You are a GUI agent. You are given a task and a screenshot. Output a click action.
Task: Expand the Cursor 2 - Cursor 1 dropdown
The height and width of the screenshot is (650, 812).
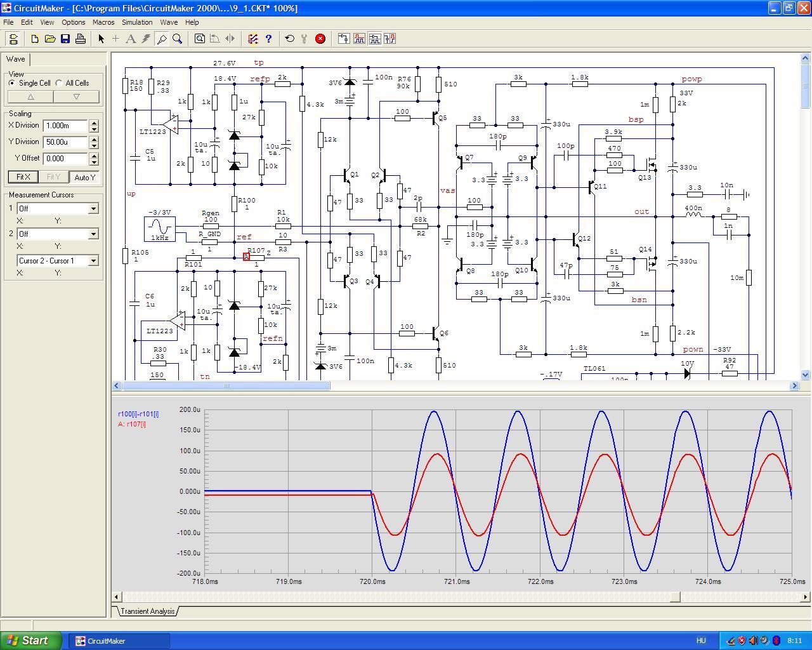(x=93, y=261)
